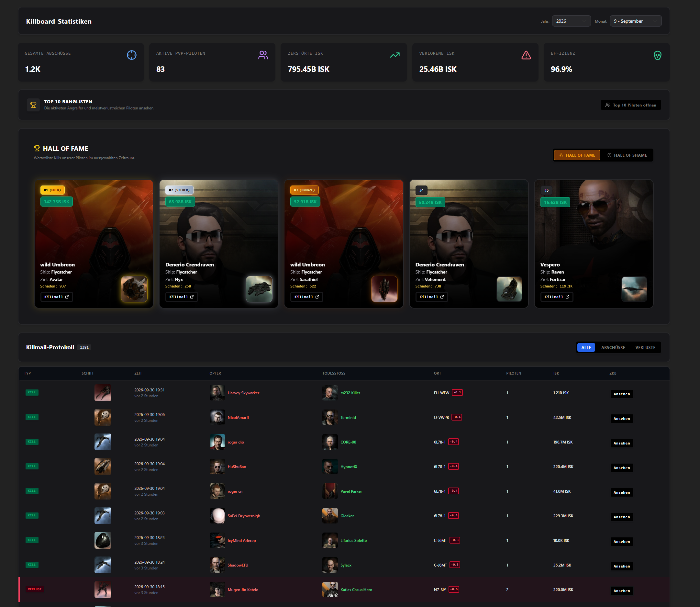Click ship icon in roger dio row
Screen dimensions: 700x607
pos(103,442)
